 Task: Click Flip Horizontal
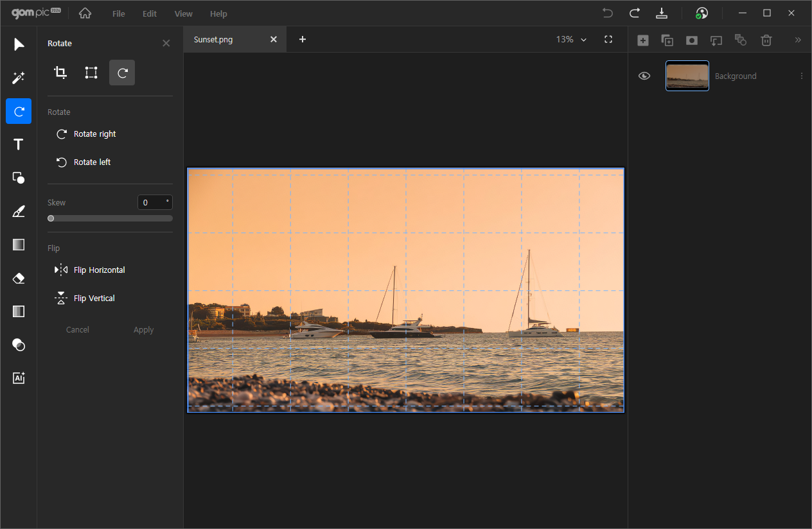(99, 270)
